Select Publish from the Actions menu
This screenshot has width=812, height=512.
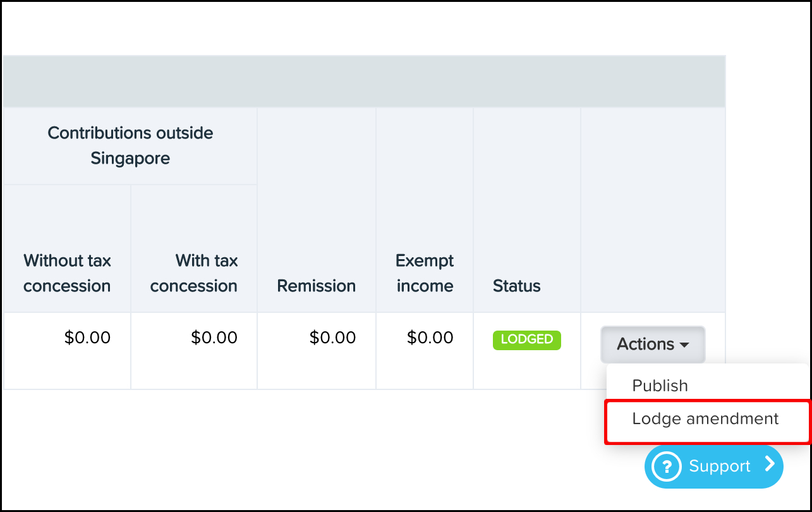(x=660, y=386)
